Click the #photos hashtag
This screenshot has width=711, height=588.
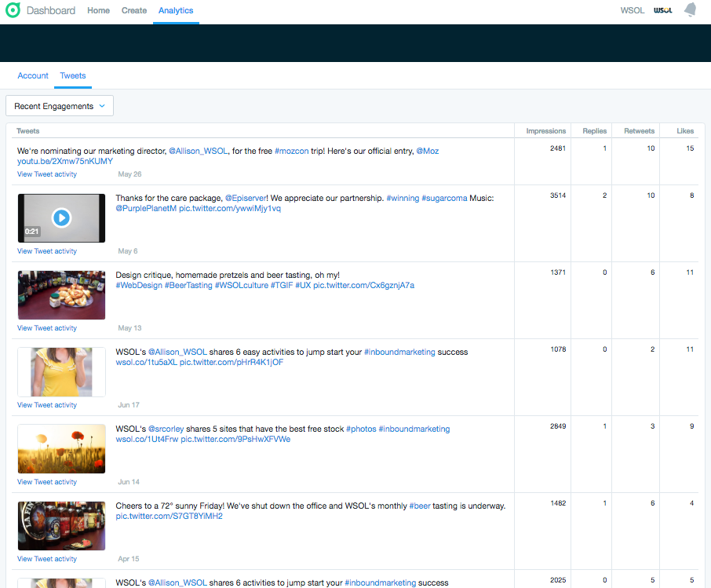point(361,429)
